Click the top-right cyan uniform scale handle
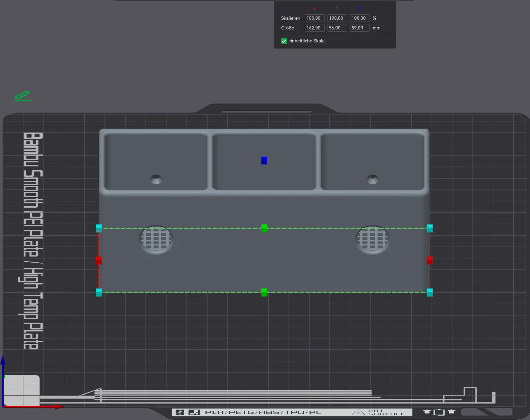530x420 pixels. 430,228
